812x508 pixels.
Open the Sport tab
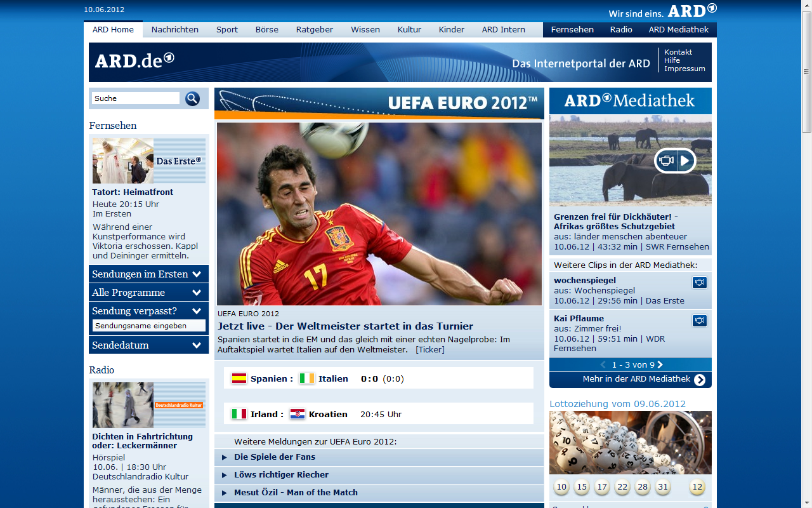(x=227, y=30)
